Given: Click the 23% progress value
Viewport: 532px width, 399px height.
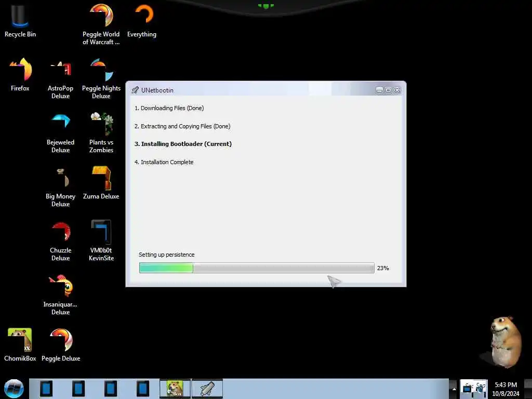Looking at the screenshot, I should coord(383,268).
